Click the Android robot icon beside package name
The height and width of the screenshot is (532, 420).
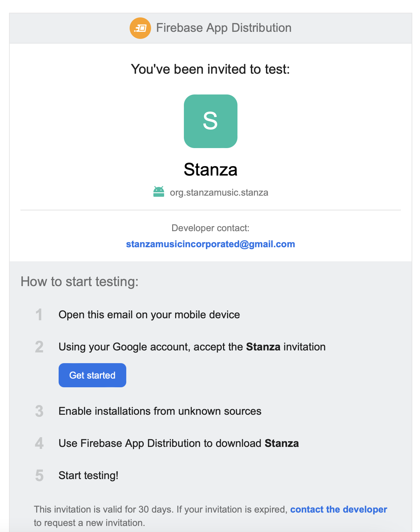tap(159, 192)
